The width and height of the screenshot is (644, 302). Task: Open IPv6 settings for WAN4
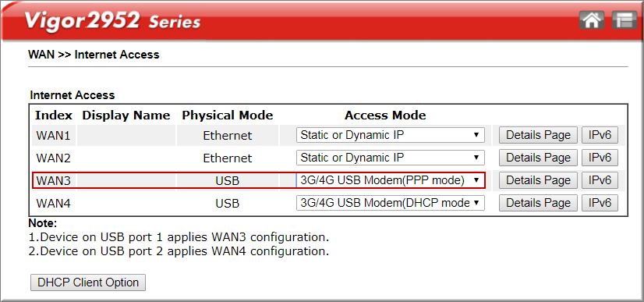[x=600, y=203]
